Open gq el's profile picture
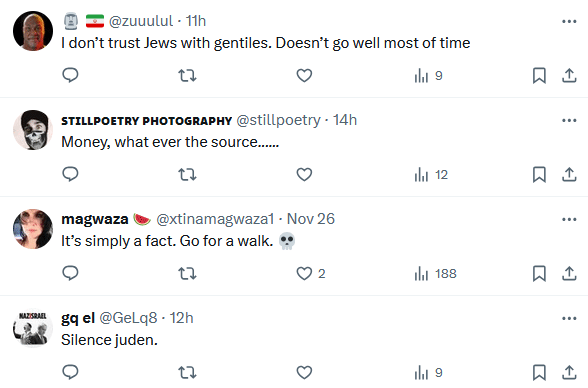Viewport: 588px width, 388px height. pyautogui.click(x=33, y=328)
